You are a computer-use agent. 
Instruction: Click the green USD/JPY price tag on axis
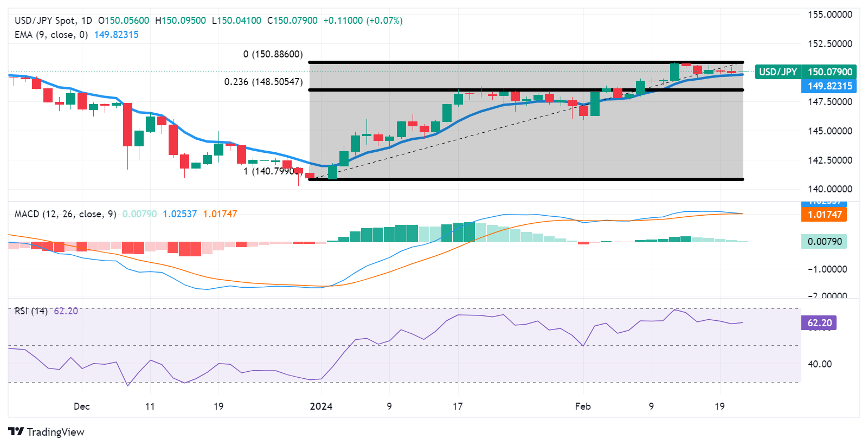point(778,72)
